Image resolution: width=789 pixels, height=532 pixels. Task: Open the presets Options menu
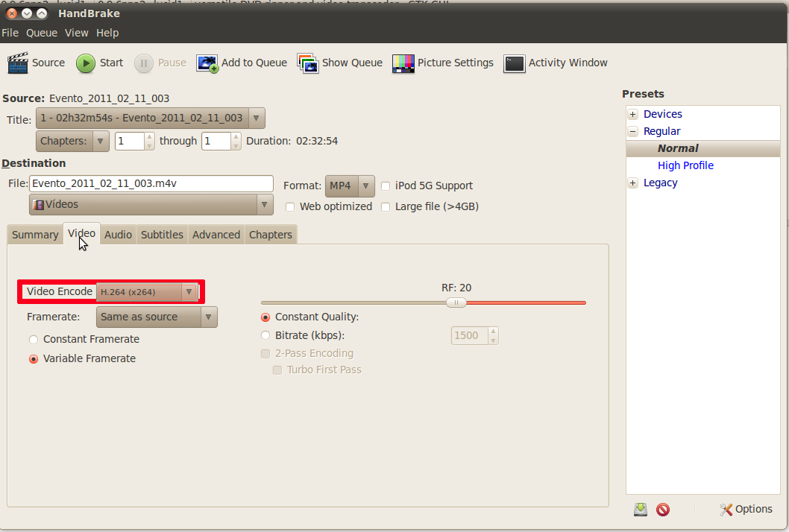(746, 510)
